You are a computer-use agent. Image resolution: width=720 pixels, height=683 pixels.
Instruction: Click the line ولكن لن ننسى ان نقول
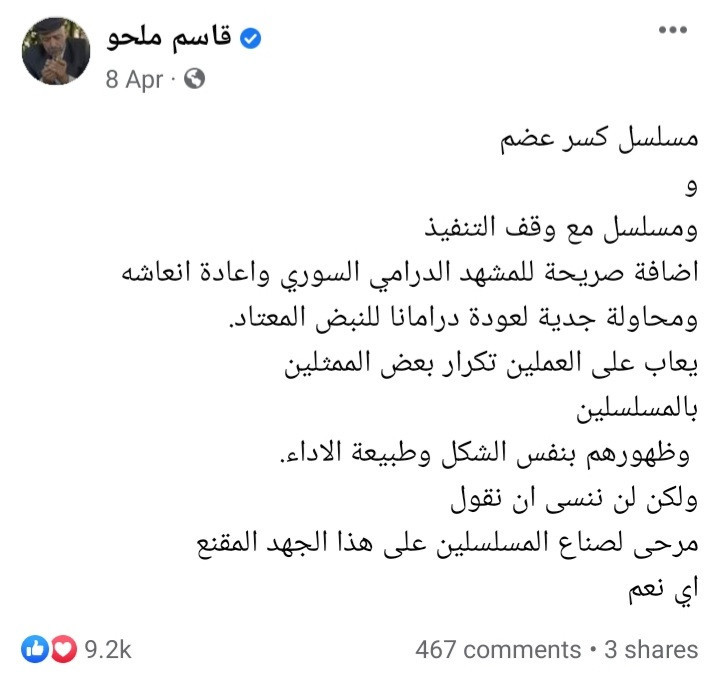(574, 498)
